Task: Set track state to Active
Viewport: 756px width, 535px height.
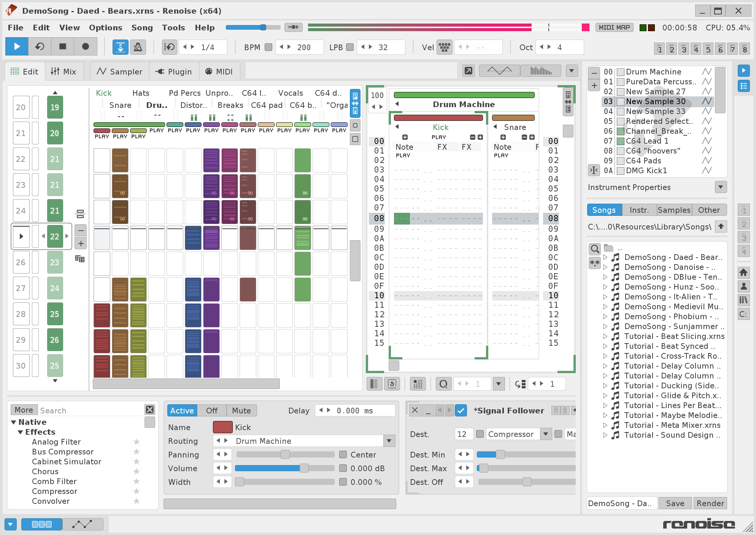Action: [182, 410]
